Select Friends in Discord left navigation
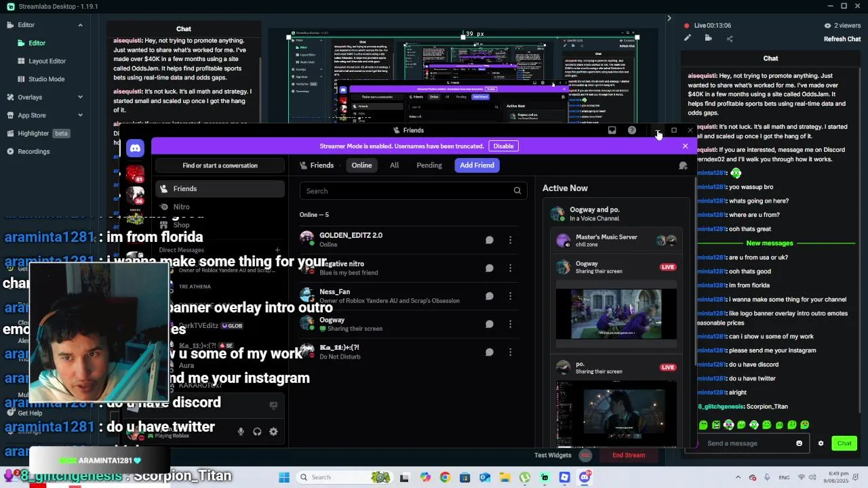The image size is (868, 488). point(220,189)
